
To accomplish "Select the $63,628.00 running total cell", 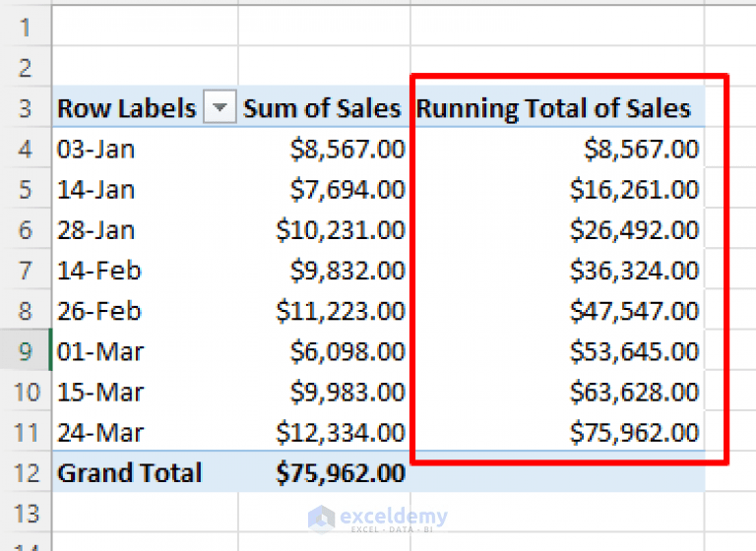I will click(557, 391).
